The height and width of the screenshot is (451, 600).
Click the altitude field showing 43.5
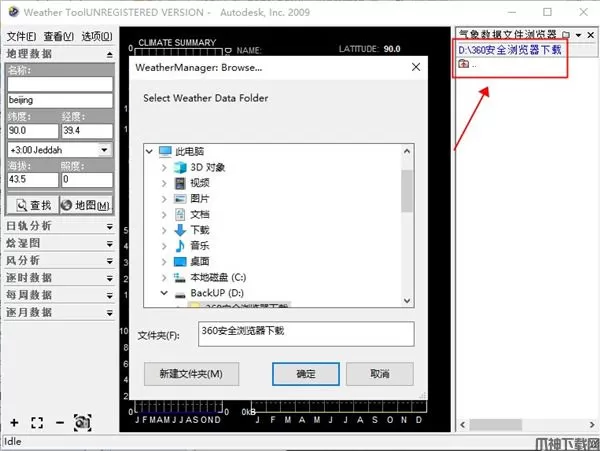[x=33, y=179]
